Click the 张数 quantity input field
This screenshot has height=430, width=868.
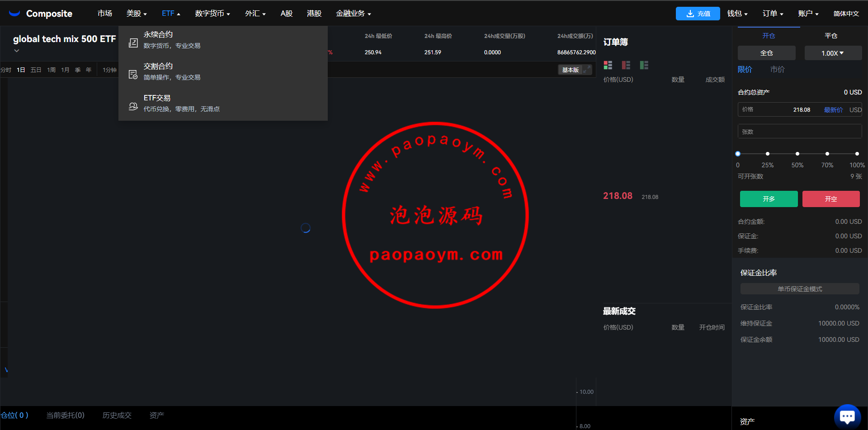800,132
